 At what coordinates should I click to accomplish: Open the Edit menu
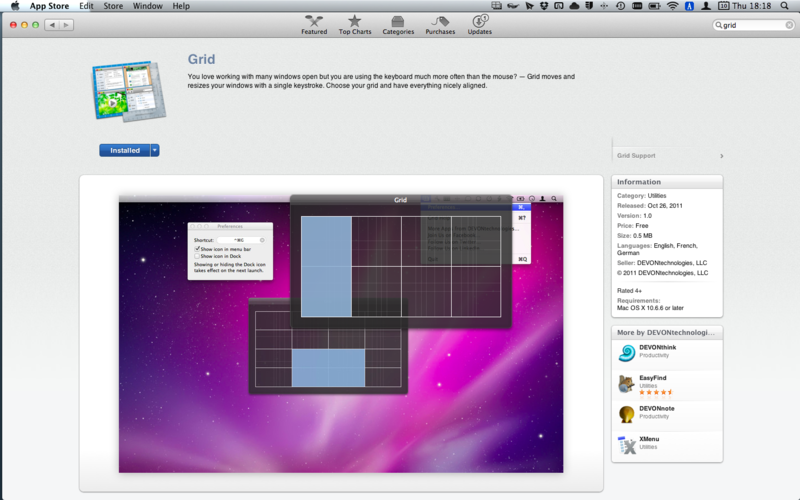(x=86, y=6)
